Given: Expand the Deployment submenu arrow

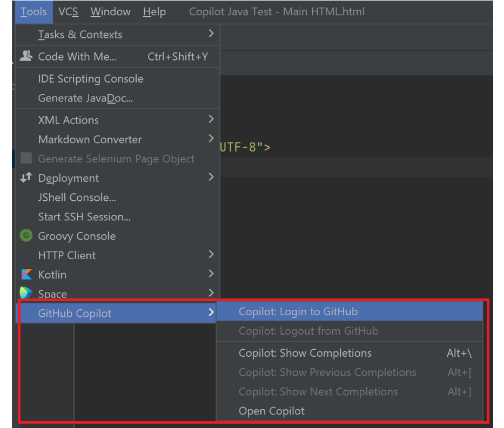Looking at the screenshot, I should click(211, 177).
